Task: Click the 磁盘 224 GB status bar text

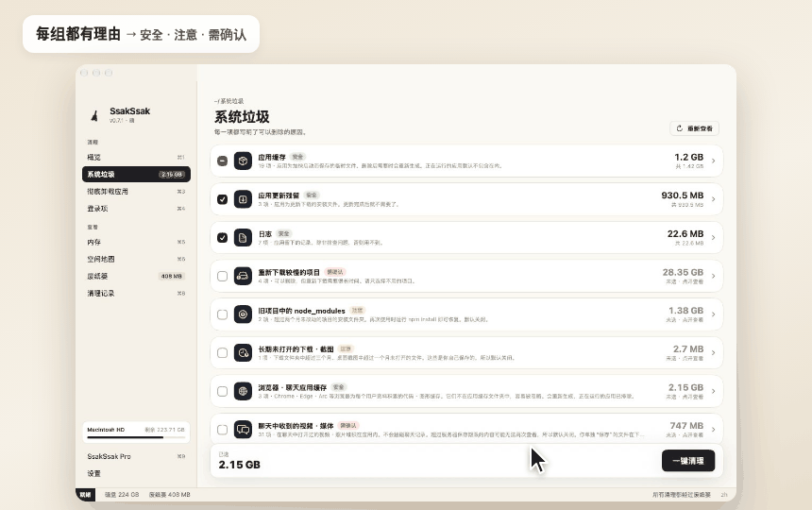Action: [x=122, y=495]
